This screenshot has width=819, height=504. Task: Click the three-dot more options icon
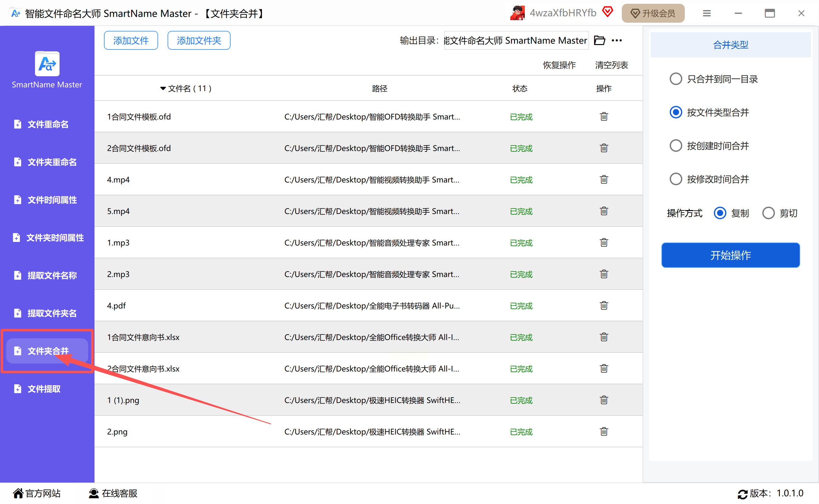tap(617, 40)
